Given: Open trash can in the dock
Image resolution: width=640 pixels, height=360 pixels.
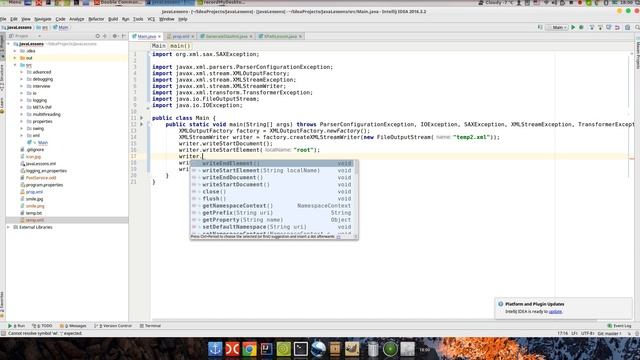Looking at the screenshot, I should click(373, 349).
